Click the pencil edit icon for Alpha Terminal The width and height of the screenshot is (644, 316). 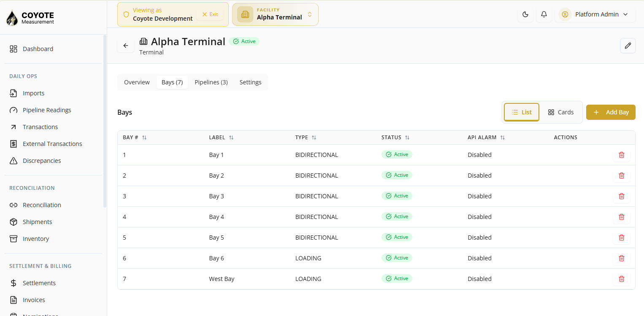pyautogui.click(x=628, y=46)
